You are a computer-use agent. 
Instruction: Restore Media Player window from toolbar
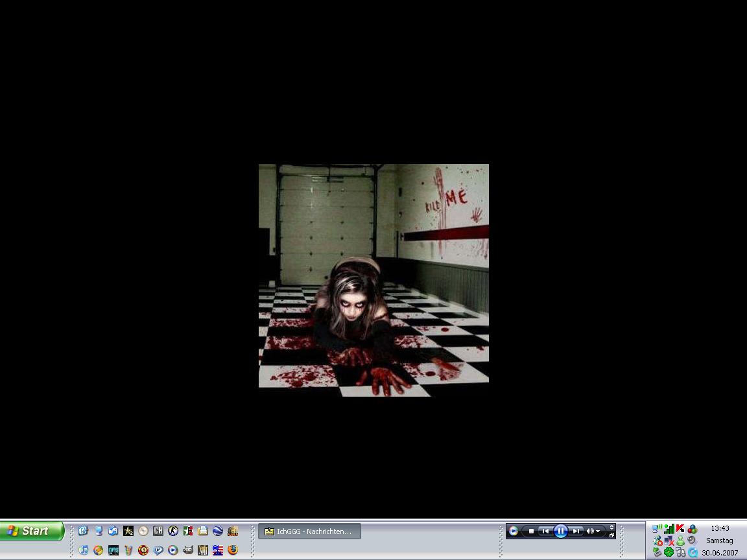pyautogui.click(x=611, y=535)
